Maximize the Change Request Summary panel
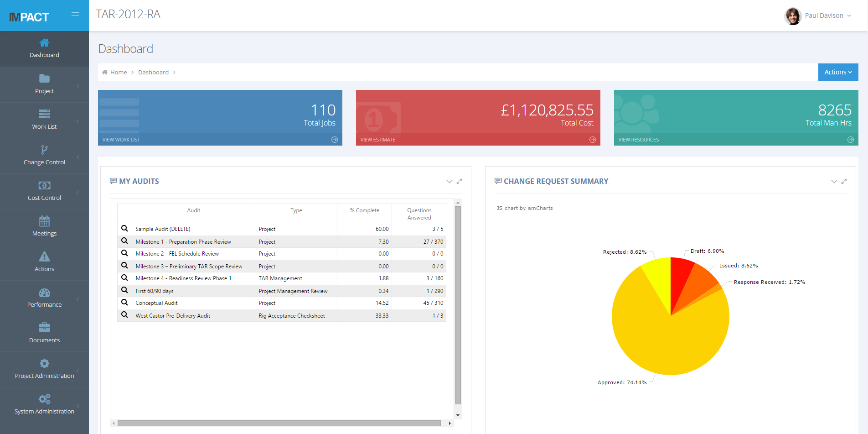This screenshot has height=434, width=868. [844, 181]
